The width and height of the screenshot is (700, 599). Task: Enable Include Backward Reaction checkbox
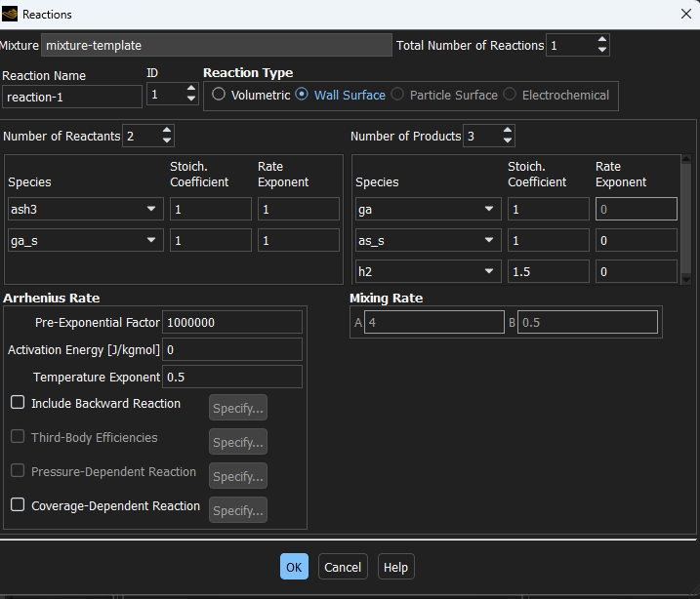tap(18, 403)
